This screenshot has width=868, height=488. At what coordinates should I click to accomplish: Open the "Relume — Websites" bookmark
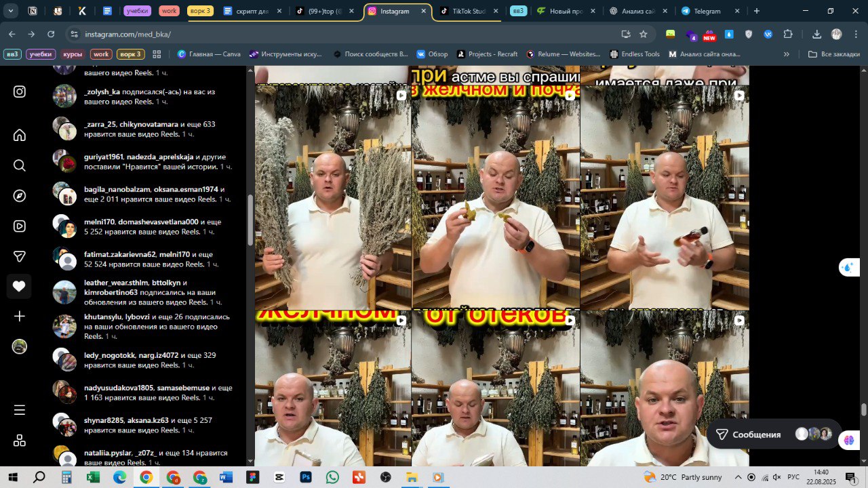click(563, 54)
